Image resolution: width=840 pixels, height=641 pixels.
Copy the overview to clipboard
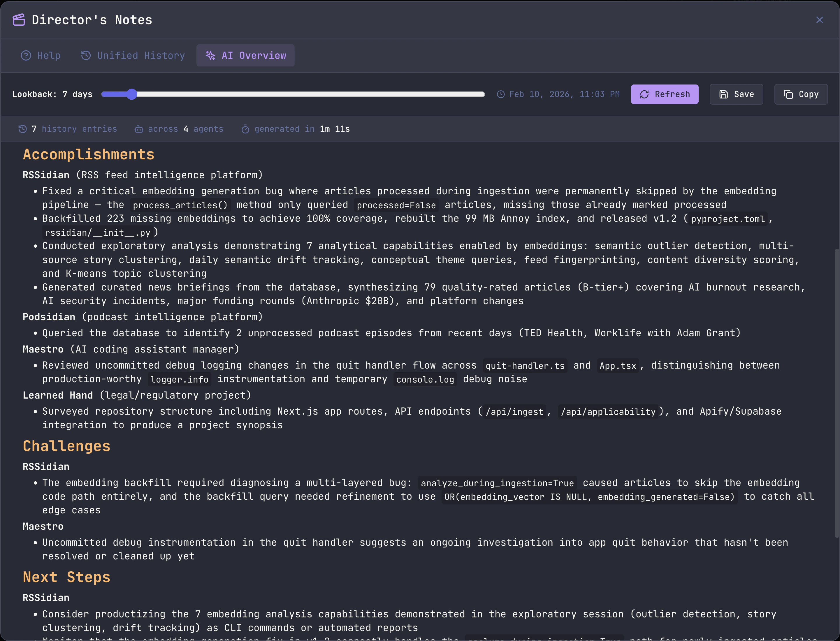[801, 94]
